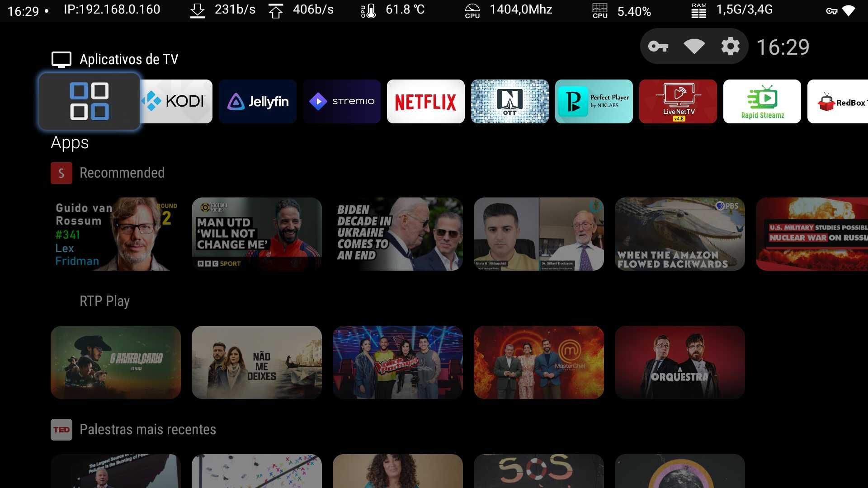Open the RedBox TV app tile
Screen dimensions: 868x488
tap(838, 102)
